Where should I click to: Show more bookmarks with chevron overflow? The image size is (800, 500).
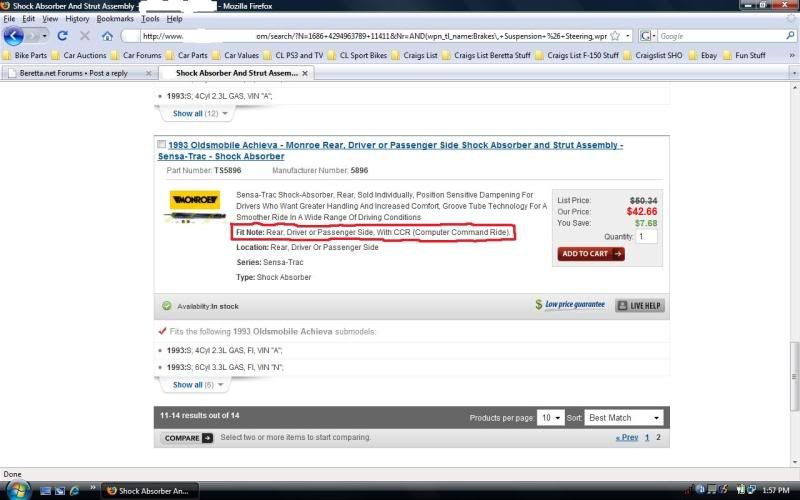click(792, 55)
